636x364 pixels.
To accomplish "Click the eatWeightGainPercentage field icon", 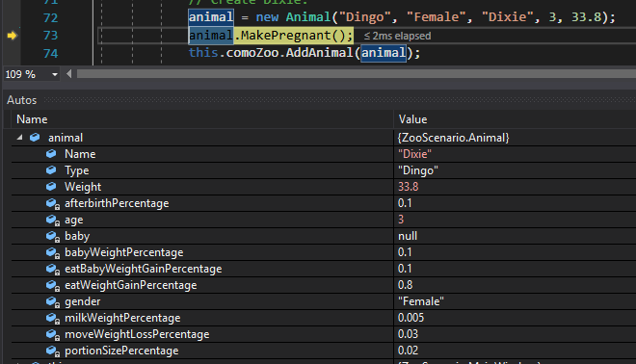I will tap(53, 285).
